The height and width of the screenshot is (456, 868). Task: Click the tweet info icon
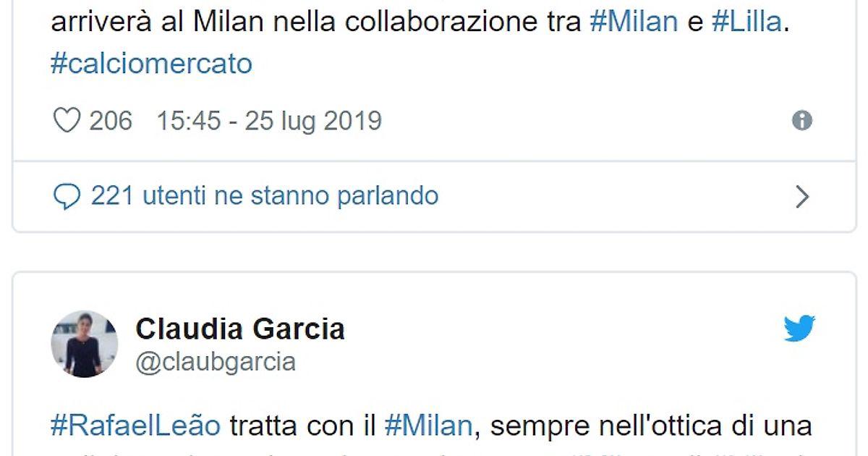[x=802, y=121]
